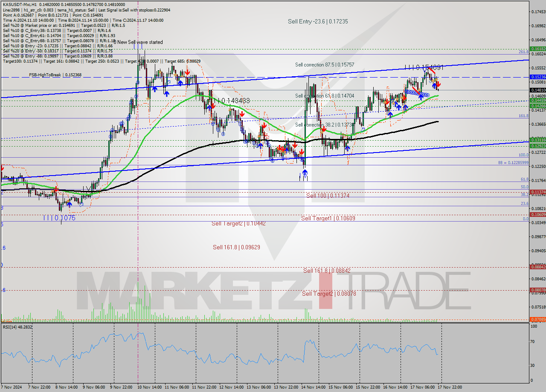Select the 100.0 Fibonacci level label
This screenshot has height=392, width=546.
(x=523, y=155)
